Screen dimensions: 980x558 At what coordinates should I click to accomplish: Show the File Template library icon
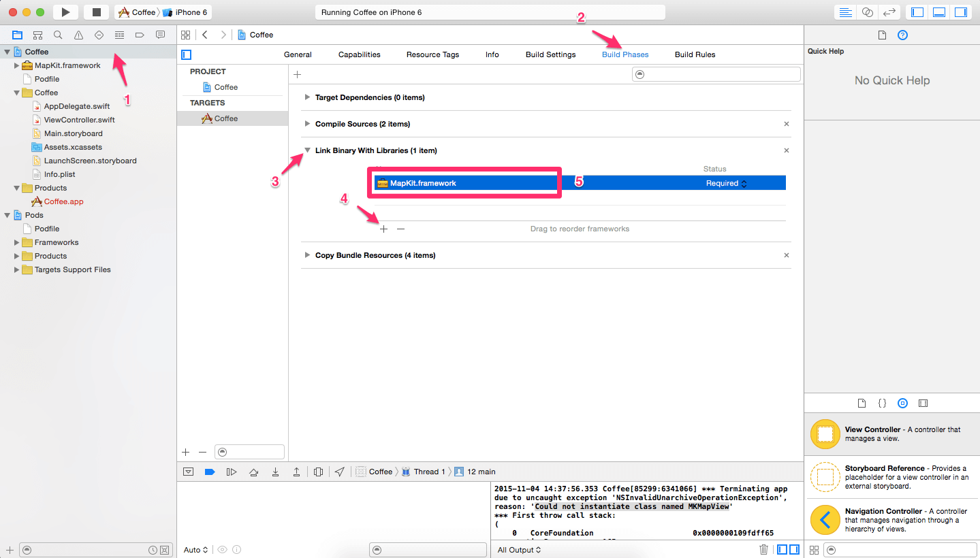[862, 403]
